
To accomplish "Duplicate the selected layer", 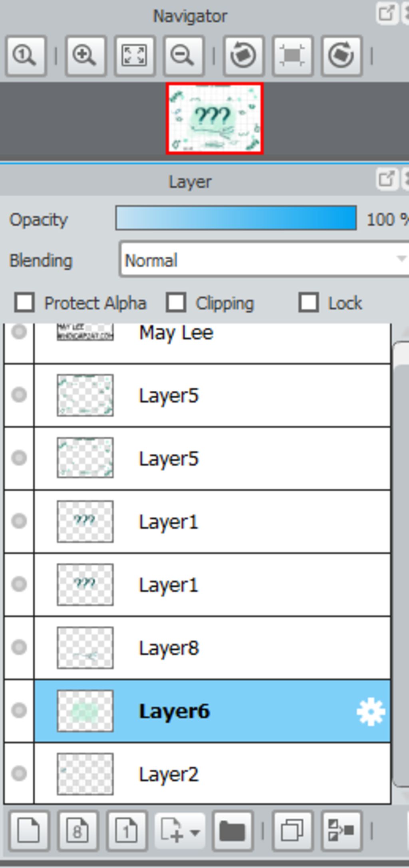I will click(x=292, y=831).
